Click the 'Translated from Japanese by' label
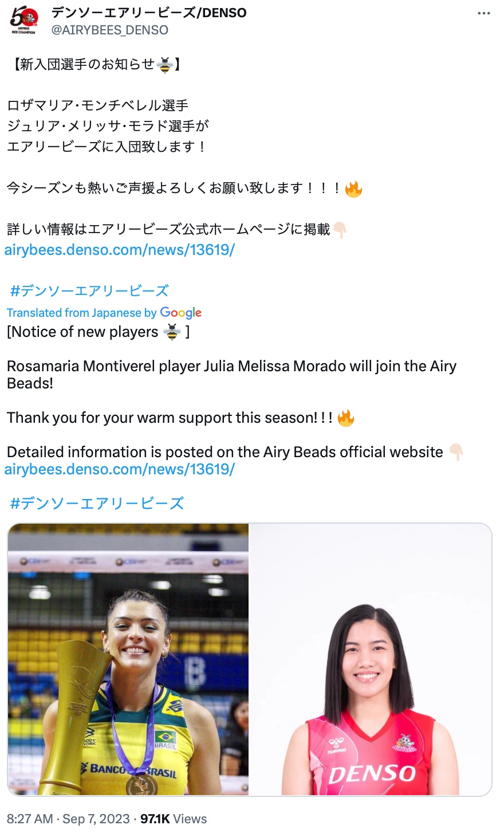This screenshot has width=504, height=833. pyautogui.click(x=82, y=313)
